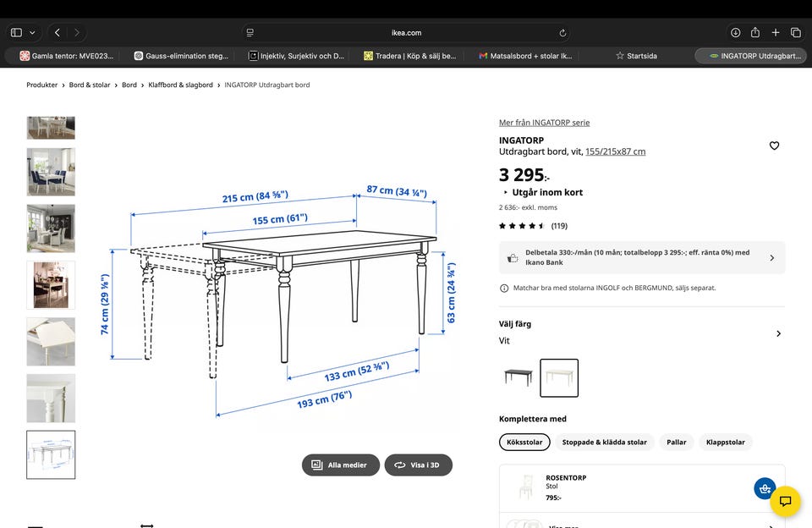Open Mer från INGATORP serie link
Image resolution: width=812 pixels, height=528 pixels.
click(544, 123)
